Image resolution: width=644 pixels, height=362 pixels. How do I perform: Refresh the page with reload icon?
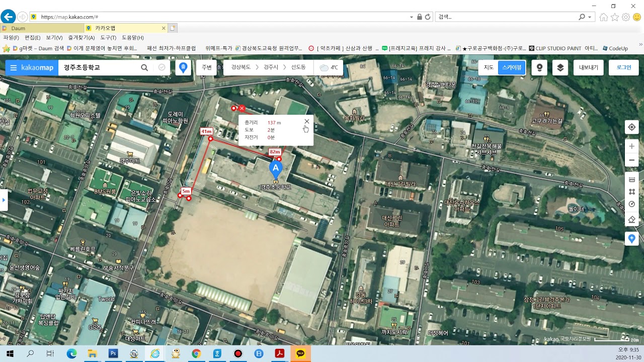click(428, 17)
